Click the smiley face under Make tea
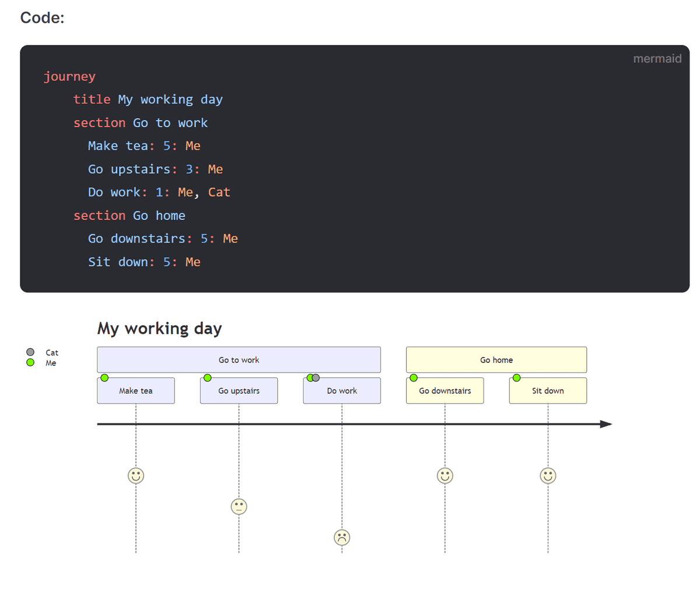 tap(136, 475)
